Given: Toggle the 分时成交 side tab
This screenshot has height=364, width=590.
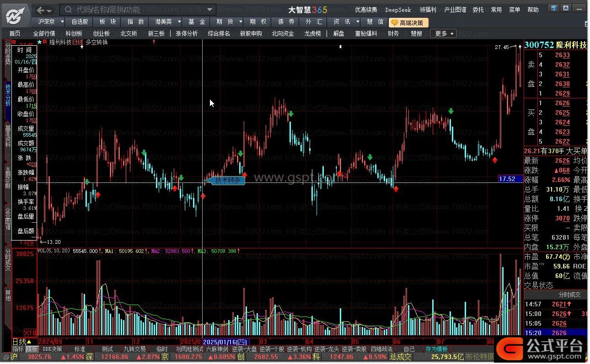Looking at the screenshot, I should (x=8, y=259).
